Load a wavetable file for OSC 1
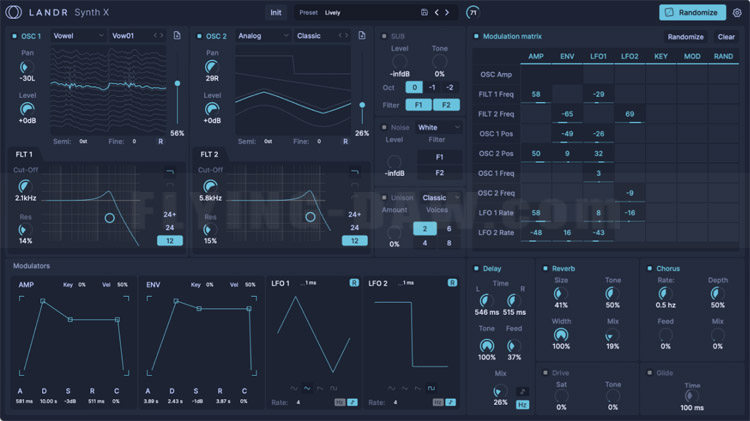The height and width of the screenshot is (421, 750). point(177,35)
